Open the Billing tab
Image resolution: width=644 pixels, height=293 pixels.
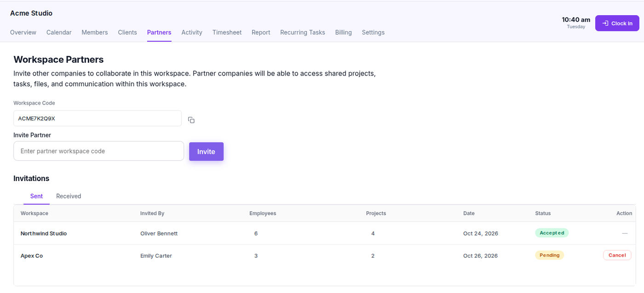click(x=343, y=32)
